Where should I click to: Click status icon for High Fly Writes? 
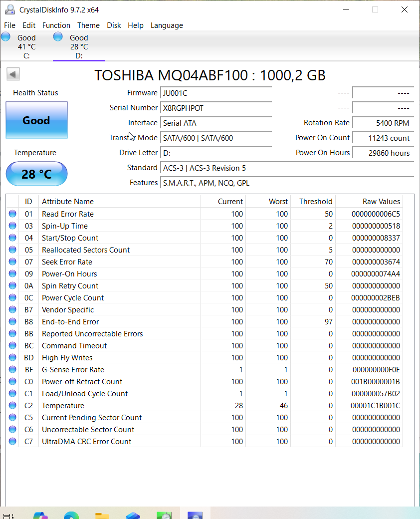click(12, 357)
